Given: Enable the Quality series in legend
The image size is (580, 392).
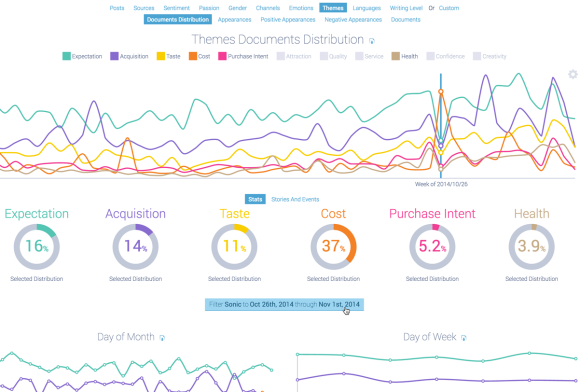Looking at the screenshot, I should coord(334,56).
